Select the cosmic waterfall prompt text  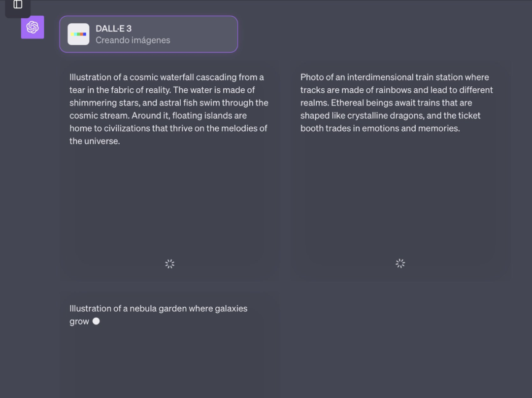click(x=168, y=109)
